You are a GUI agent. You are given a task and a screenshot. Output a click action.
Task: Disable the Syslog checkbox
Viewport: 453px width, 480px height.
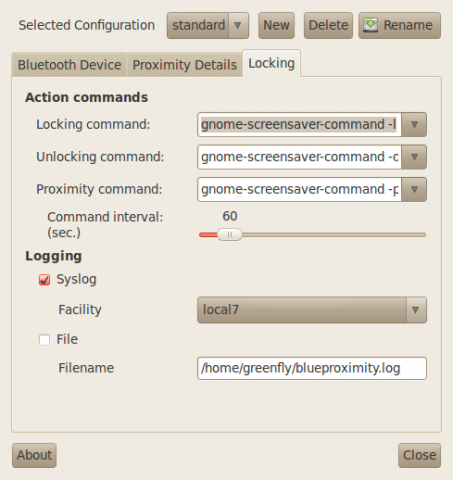pos(44,280)
